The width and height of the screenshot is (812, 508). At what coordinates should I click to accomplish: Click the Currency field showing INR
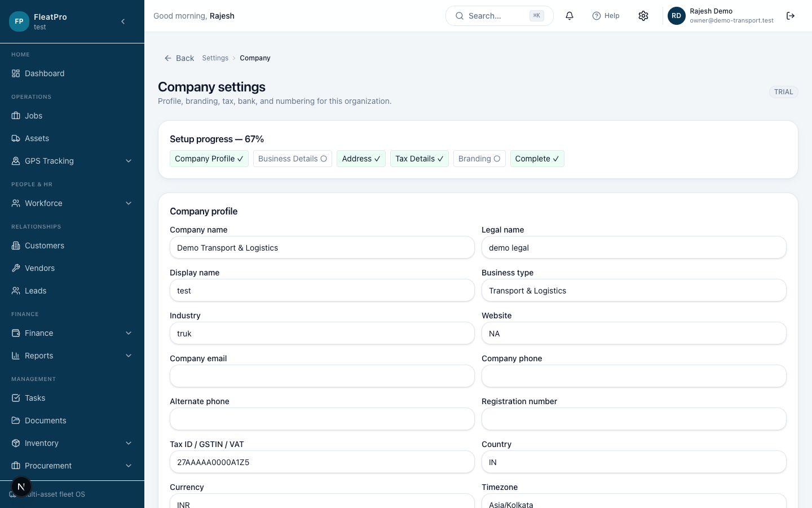322,501
